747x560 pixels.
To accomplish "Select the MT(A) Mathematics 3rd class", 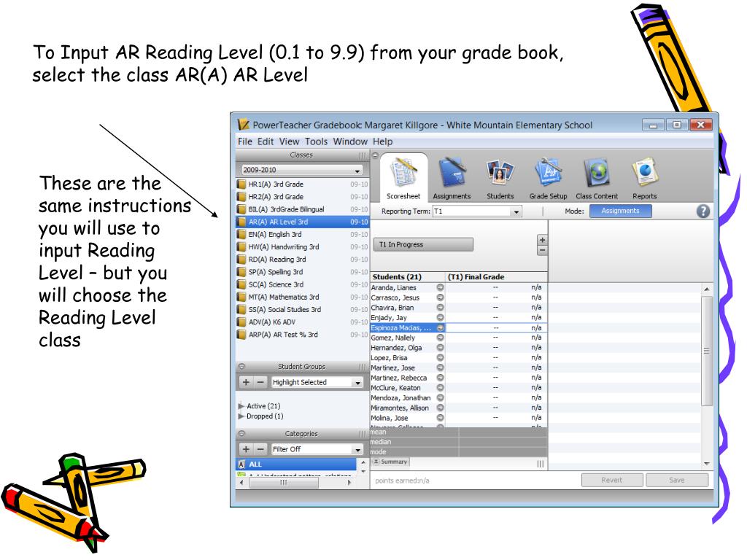I will pyautogui.click(x=303, y=297).
